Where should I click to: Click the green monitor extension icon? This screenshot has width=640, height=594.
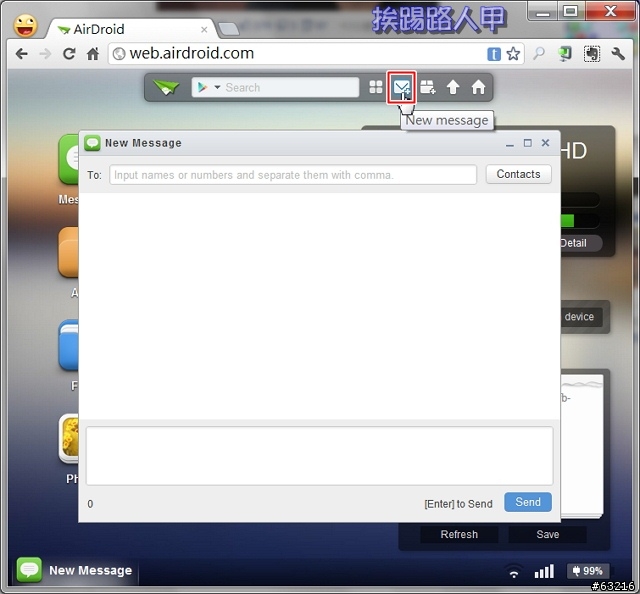click(x=565, y=53)
